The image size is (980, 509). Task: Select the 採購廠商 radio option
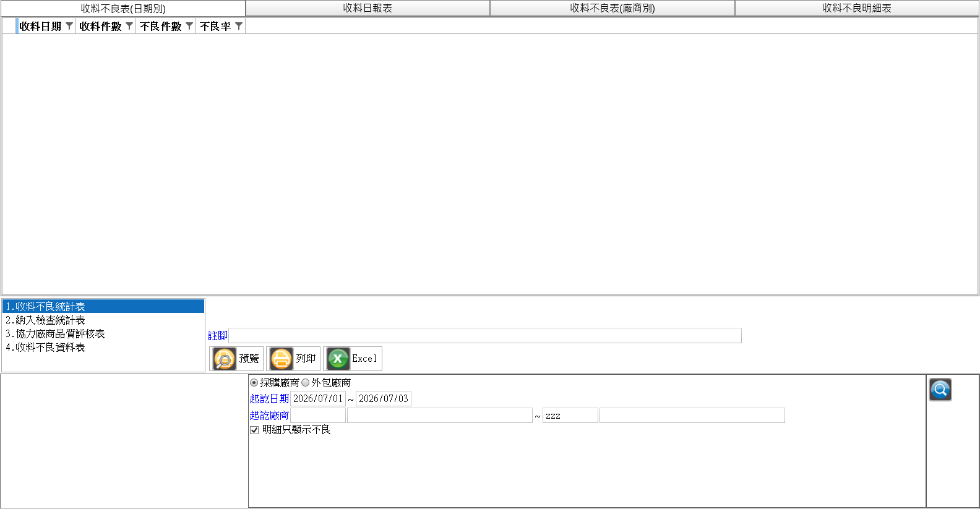[x=254, y=383]
